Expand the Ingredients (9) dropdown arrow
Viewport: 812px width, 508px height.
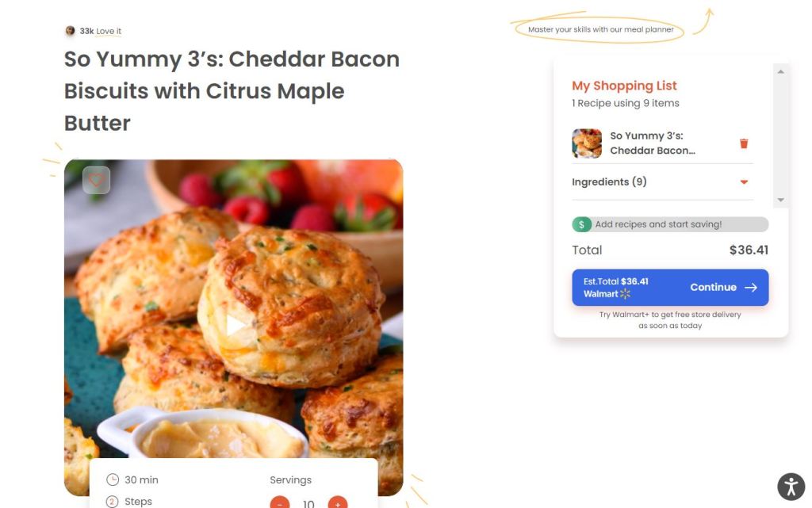tap(744, 182)
